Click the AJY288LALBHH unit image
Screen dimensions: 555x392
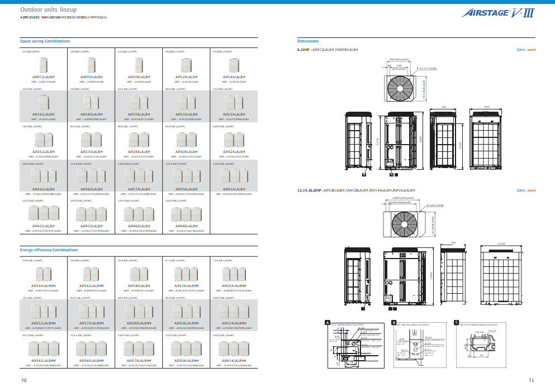point(139,312)
